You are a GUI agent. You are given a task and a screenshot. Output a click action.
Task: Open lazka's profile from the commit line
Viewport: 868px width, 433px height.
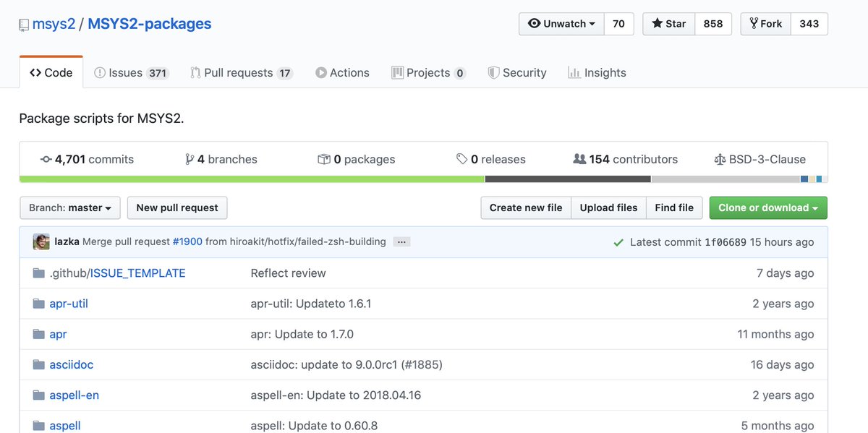click(x=67, y=242)
